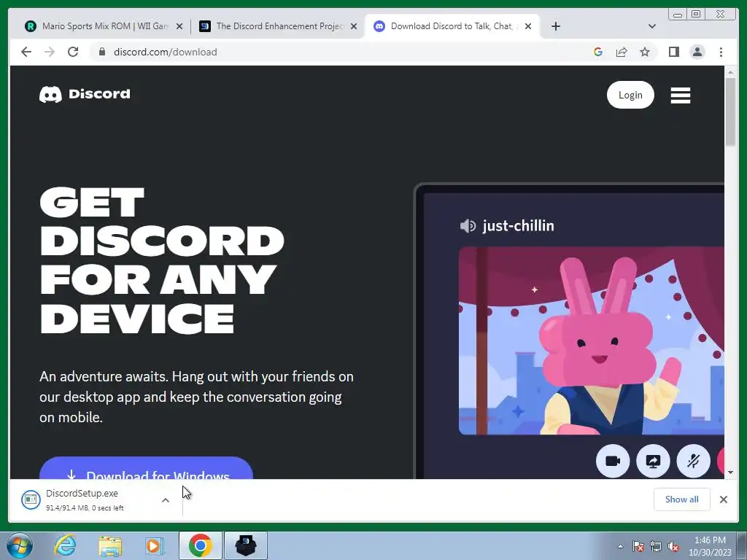The width and height of the screenshot is (747, 560).
Task: Click the network tray icon
Action: 656,546
